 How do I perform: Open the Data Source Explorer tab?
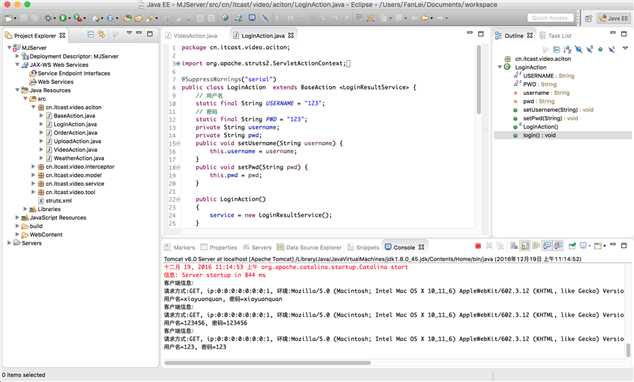click(x=309, y=247)
